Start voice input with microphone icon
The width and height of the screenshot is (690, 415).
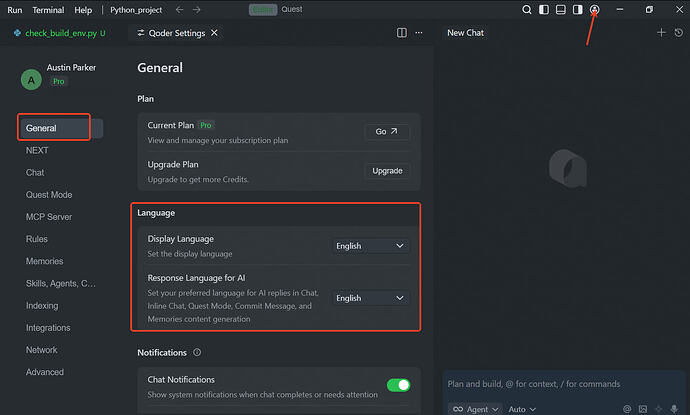click(674, 409)
